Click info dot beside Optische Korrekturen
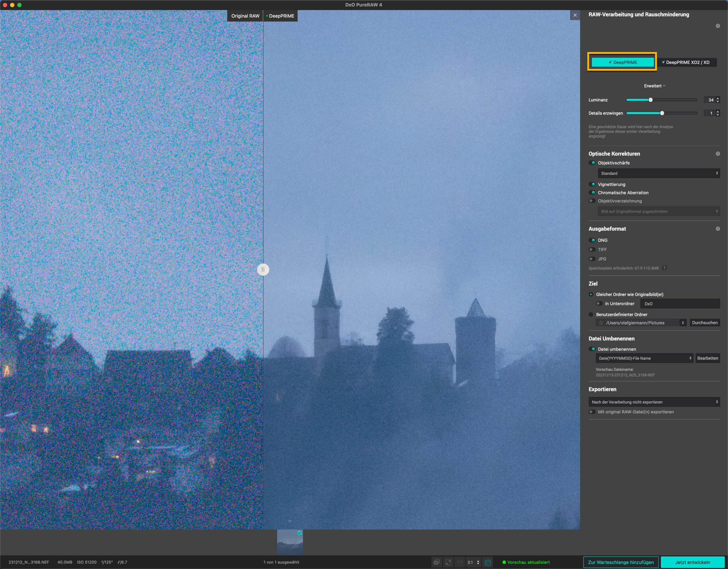This screenshot has height=569, width=728. [x=718, y=154]
